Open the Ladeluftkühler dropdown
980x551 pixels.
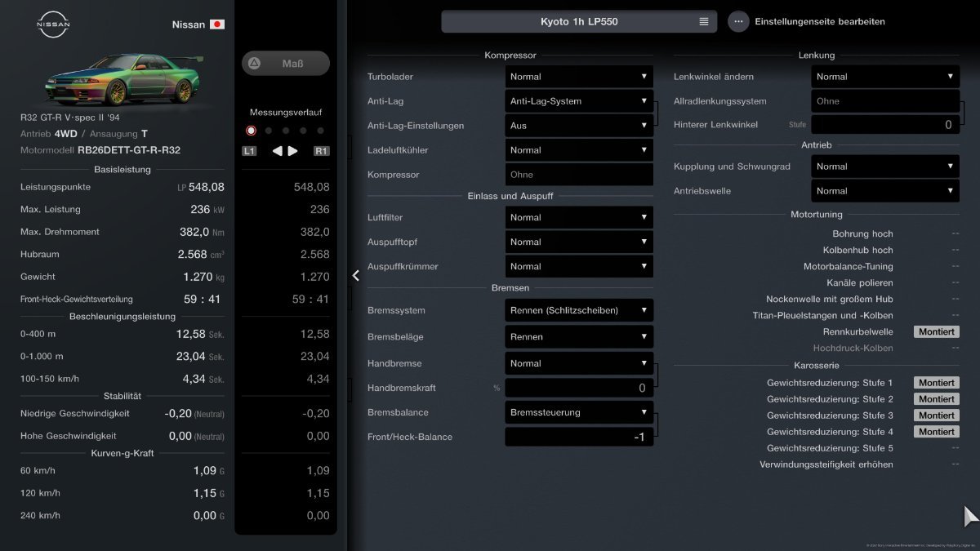(579, 150)
